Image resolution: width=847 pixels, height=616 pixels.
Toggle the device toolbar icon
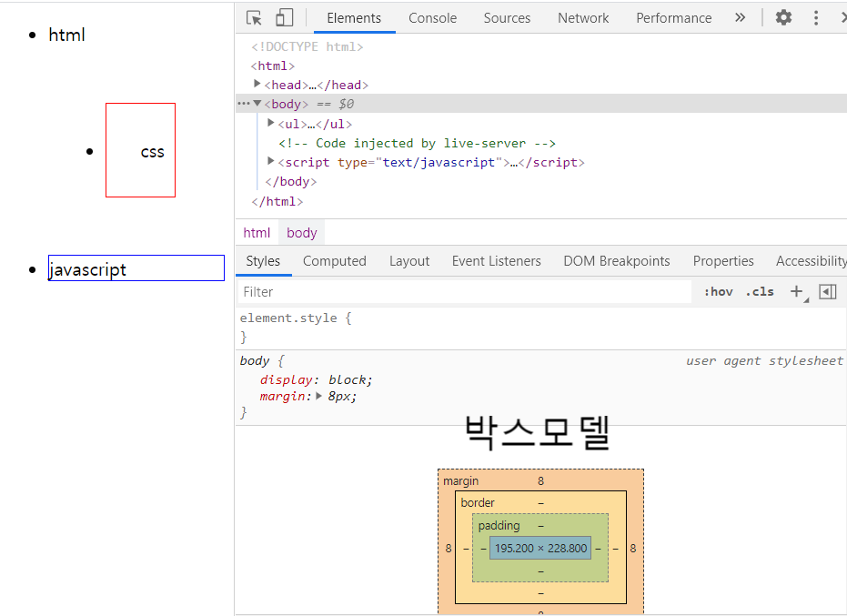click(284, 18)
